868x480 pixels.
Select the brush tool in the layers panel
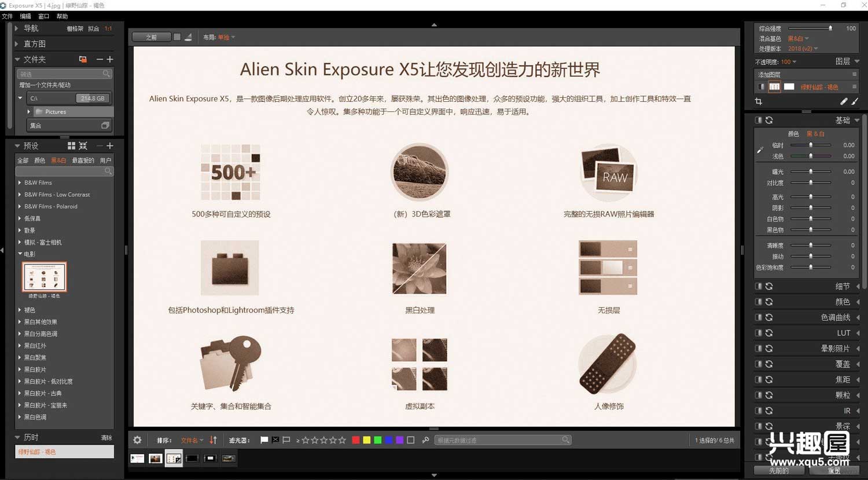855,101
